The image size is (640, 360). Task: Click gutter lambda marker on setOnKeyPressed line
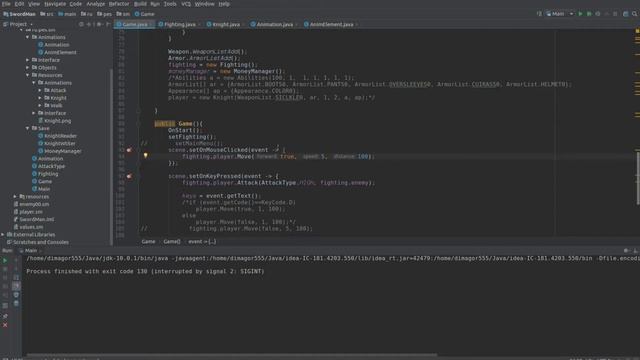point(129,176)
